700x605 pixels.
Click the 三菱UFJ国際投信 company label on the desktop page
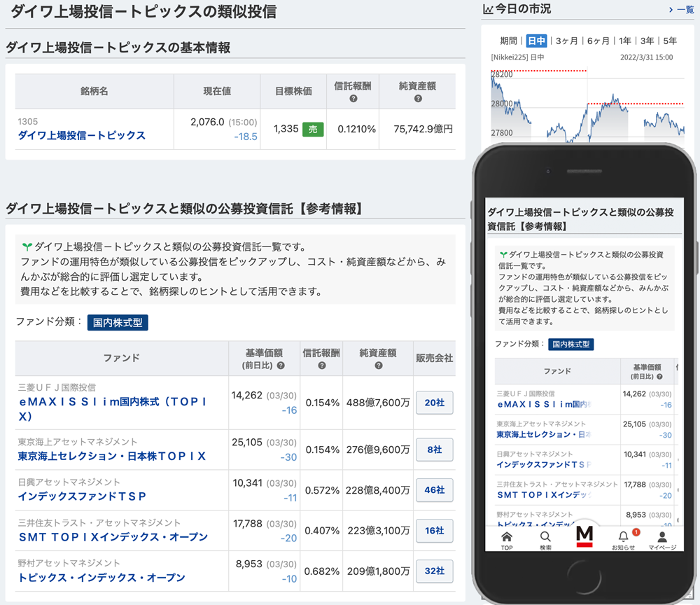(x=57, y=387)
